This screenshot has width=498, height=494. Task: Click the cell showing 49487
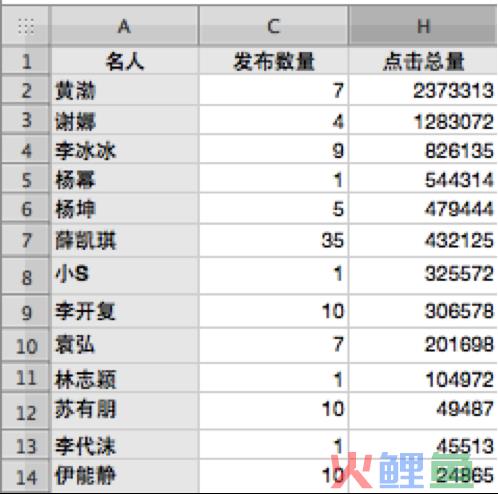tap(423, 410)
